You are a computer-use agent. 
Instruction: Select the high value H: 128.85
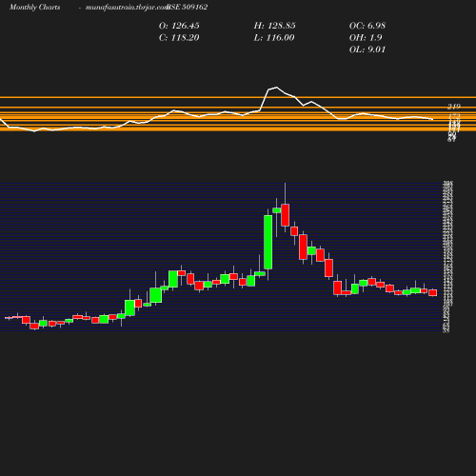[275, 26]
